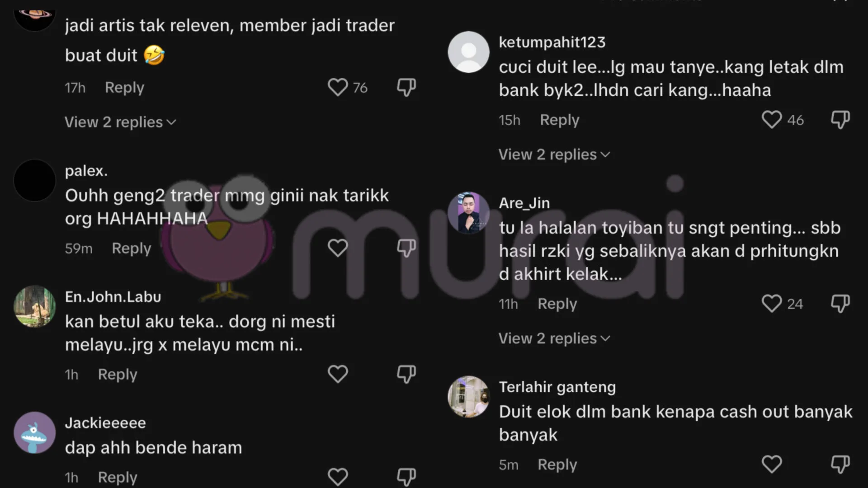Dislike the 'jadi artis tak releven' comment

click(406, 87)
